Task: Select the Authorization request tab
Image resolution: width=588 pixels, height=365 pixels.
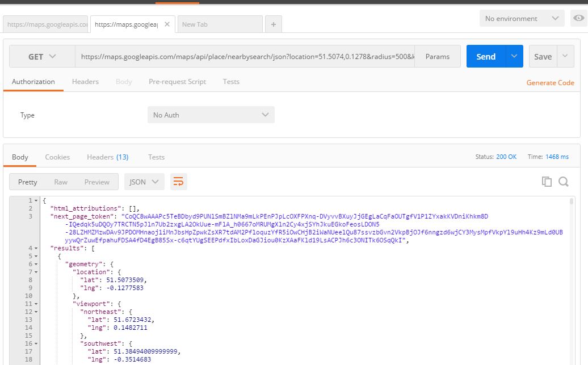Action: tap(33, 81)
